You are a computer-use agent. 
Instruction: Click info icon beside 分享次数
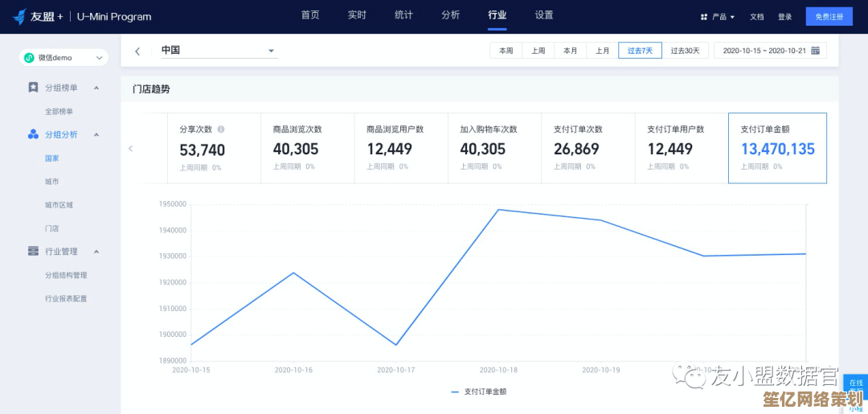click(x=221, y=129)
